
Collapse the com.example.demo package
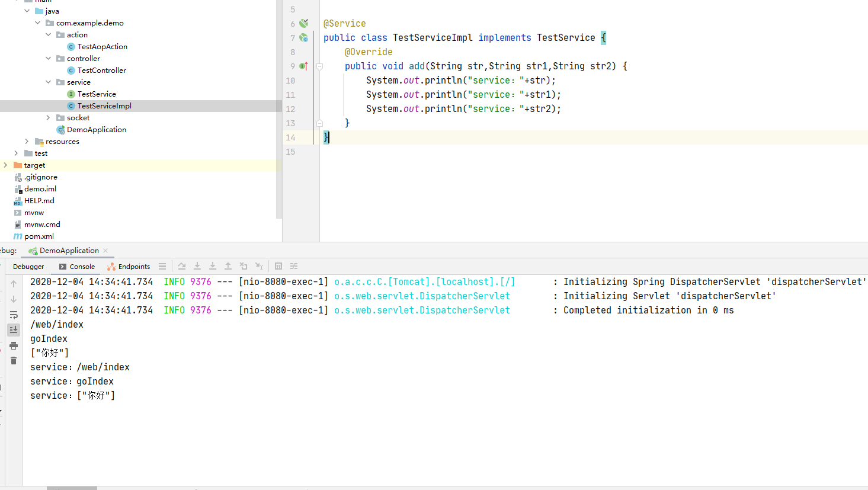38,23
